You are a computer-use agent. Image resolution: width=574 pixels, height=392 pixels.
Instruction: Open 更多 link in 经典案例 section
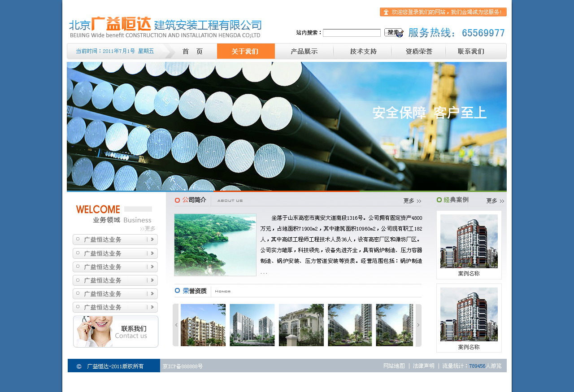tap(495, 201)
